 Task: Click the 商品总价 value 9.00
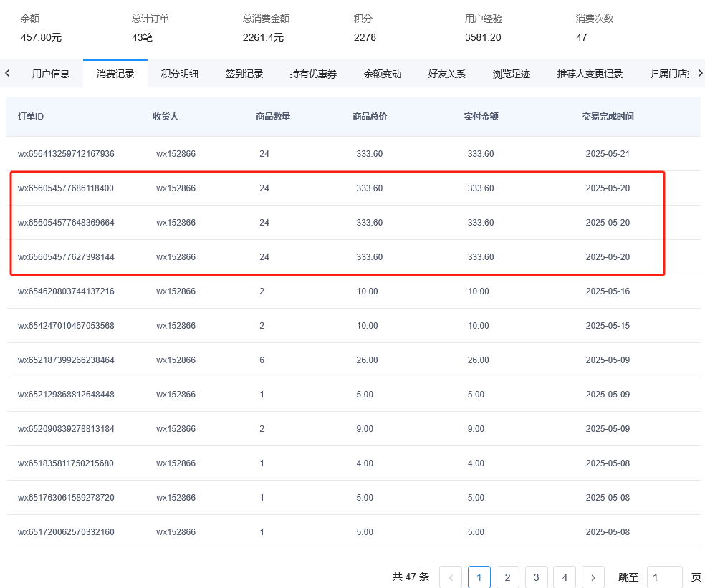click(x=365, y=429)
